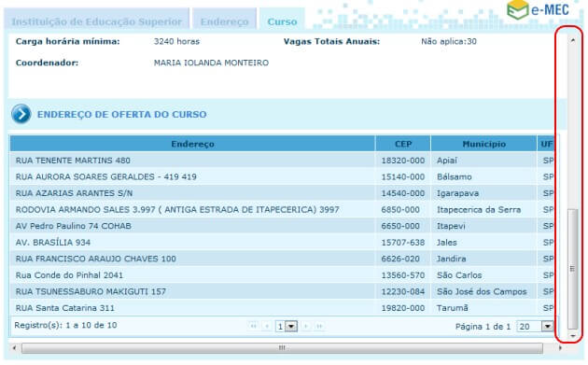Go to the previous page of records
Image resolution: width=588 pixels, height=365 pixels.
(267, 327)
